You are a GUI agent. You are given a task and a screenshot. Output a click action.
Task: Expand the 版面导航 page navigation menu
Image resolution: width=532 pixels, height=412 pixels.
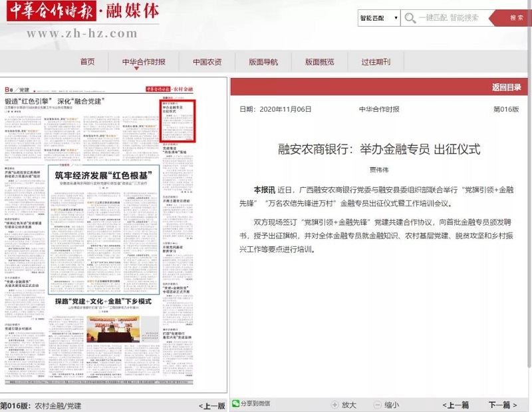(263, 62)
